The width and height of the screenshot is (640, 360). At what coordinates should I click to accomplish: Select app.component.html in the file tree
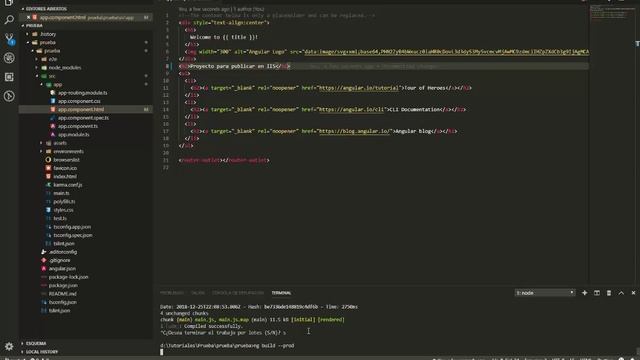(81, 109)
